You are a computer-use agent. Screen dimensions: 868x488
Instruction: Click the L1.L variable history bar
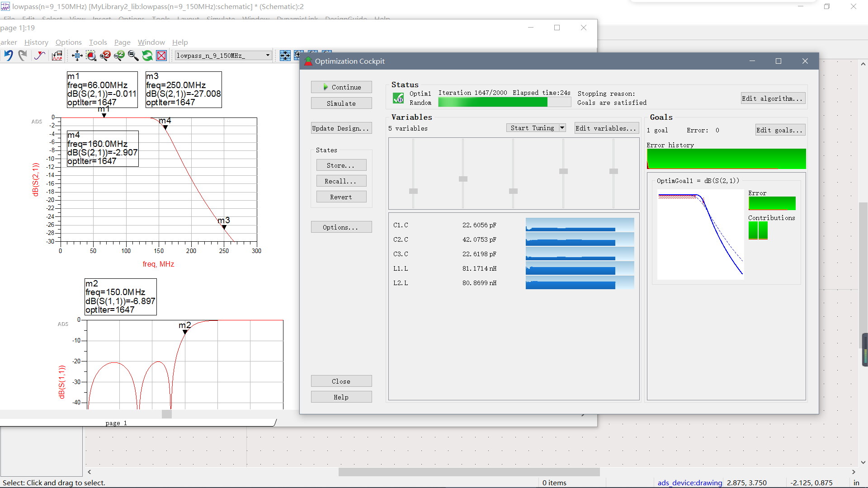tap(580, 269)
